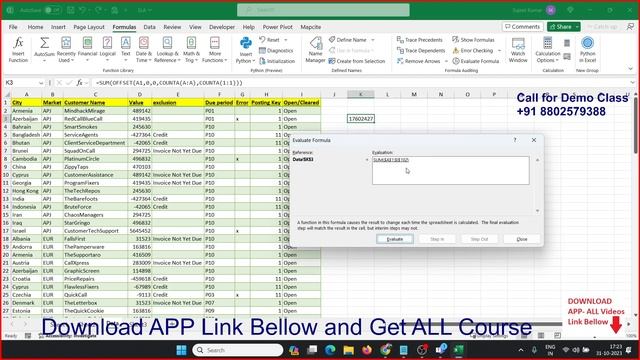640x360 pixels.
Task: Select column K header
Action: coord(361,94)
